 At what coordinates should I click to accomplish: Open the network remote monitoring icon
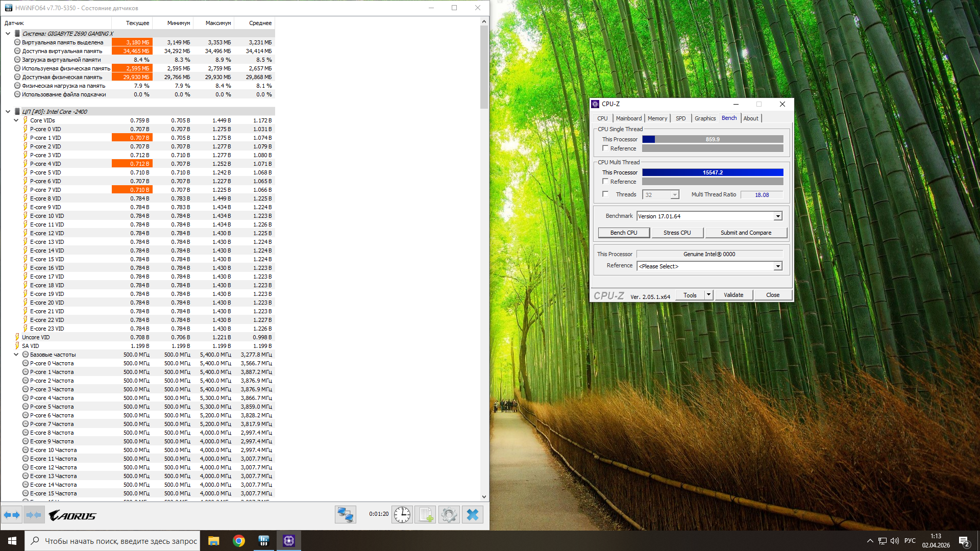pos(345,514)
